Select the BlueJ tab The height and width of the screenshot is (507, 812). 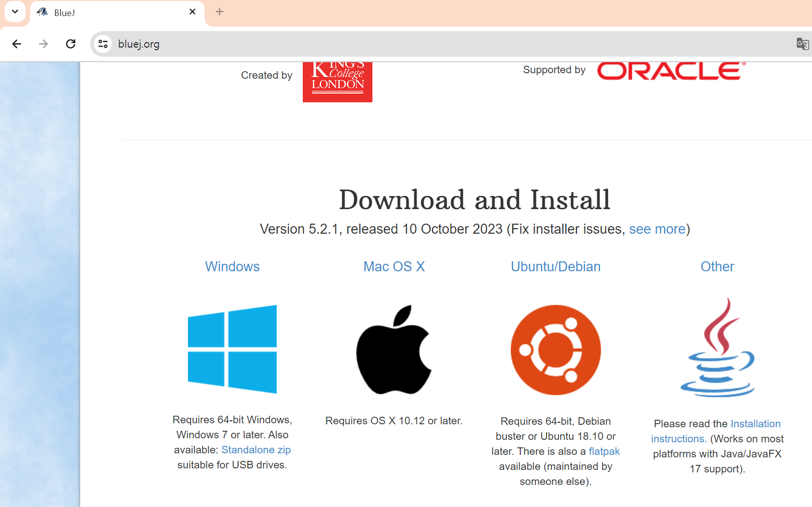tap(117, 13)
